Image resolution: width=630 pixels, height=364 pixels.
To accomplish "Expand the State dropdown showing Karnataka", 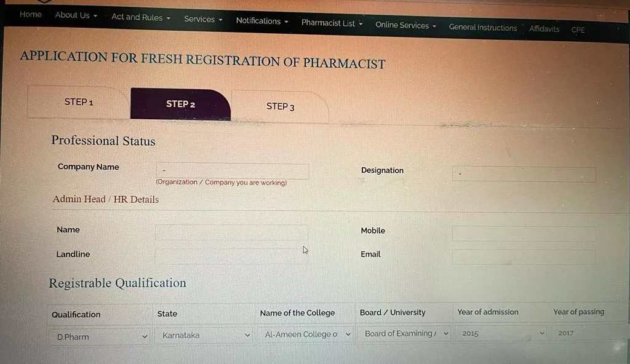I will tap(204, 335).
